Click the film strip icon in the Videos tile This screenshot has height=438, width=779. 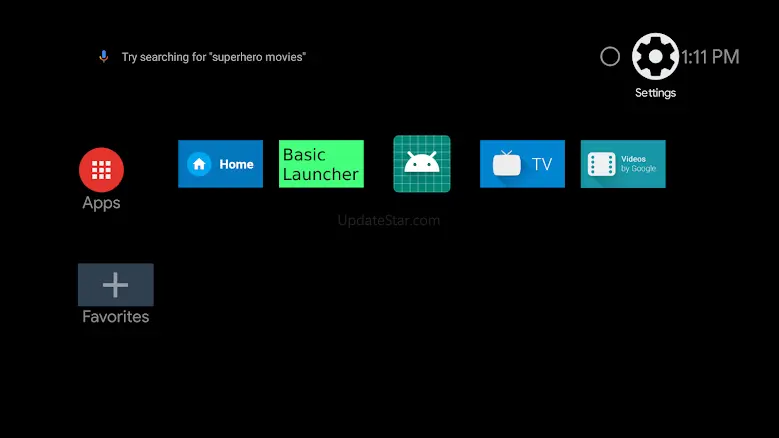(x=602, y=164)
